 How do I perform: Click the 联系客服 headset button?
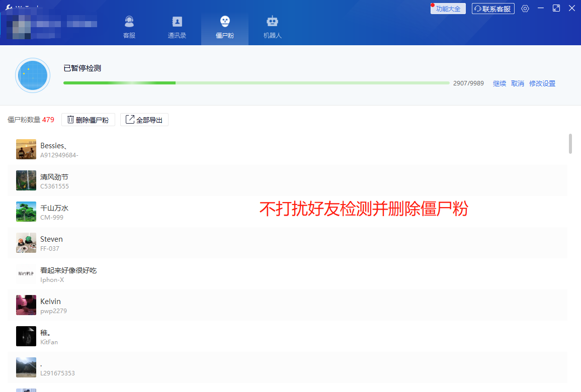tap(493, 9)
